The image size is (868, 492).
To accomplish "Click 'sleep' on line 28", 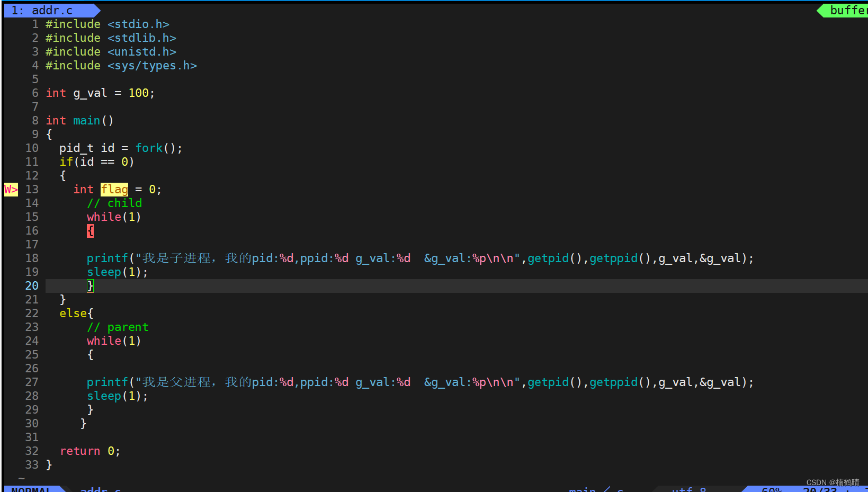I will coord(104,396).
